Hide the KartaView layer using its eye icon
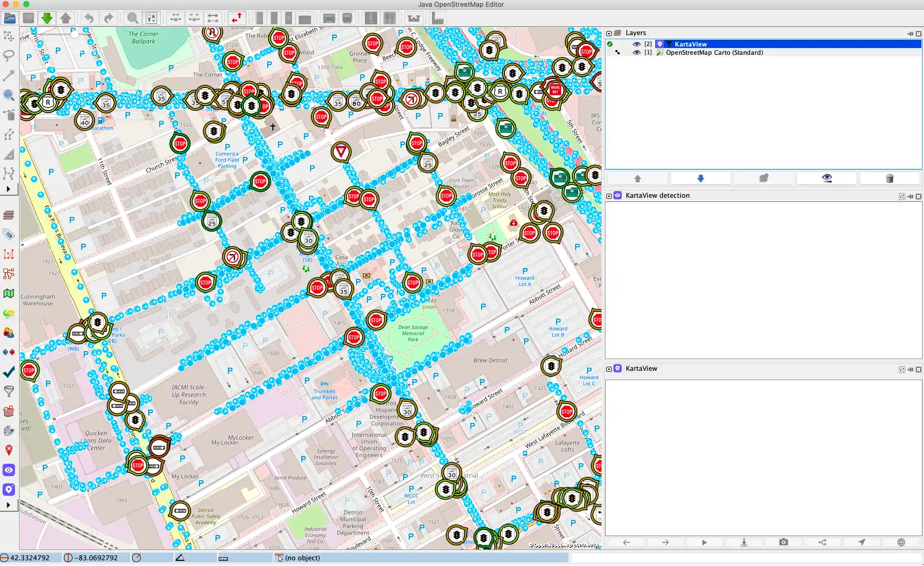This screenshot has width=924, height=566. (x=637, y=44)
